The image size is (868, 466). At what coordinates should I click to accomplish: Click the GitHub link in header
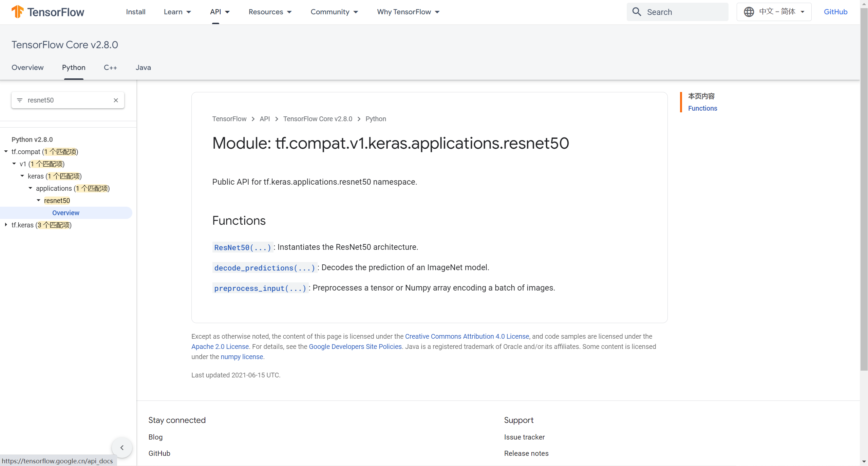coord(835,12)
